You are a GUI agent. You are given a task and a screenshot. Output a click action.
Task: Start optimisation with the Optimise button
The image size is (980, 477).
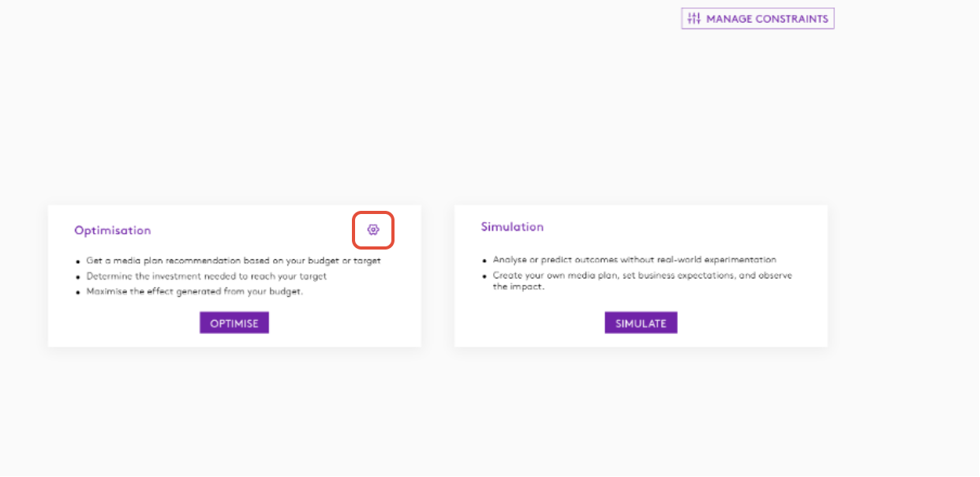[234, 323]
